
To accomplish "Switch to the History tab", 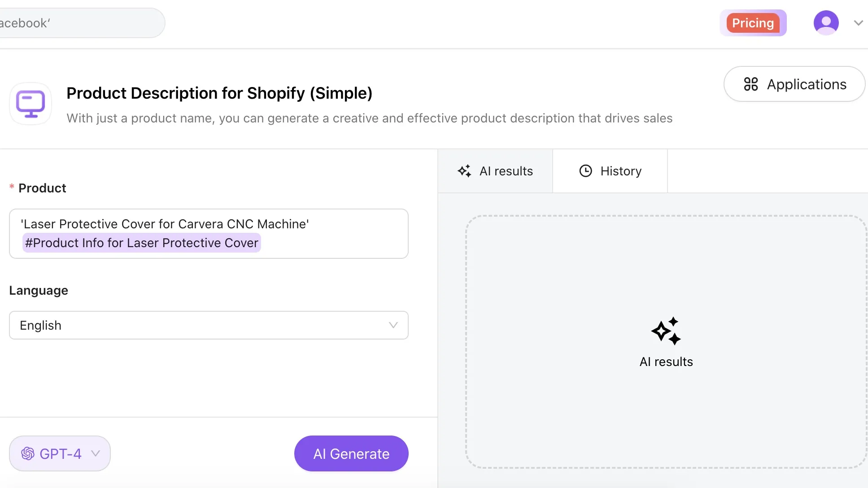I will click(610, 171).
